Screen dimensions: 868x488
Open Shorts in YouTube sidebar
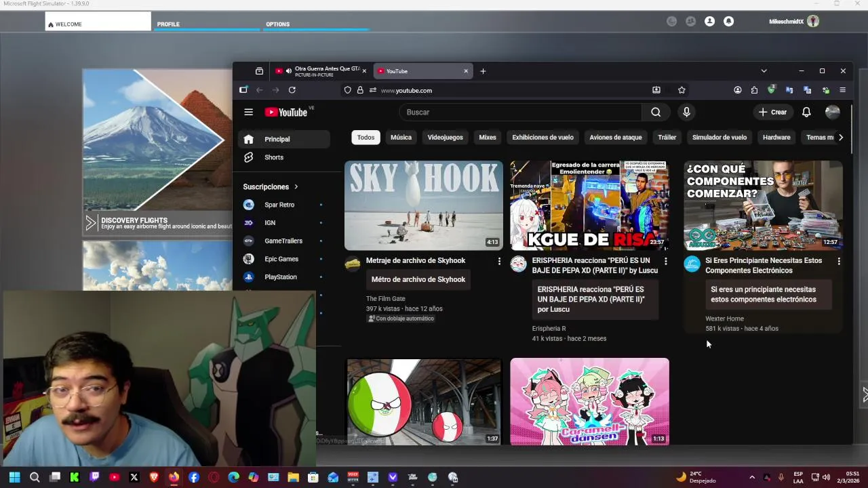tap(284, 157)
